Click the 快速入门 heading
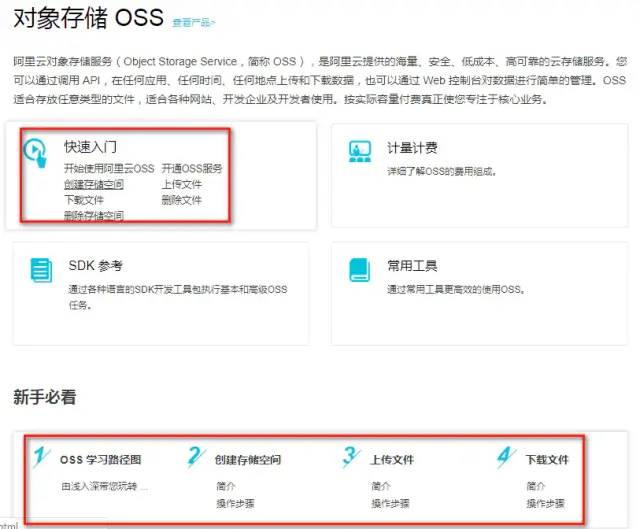Viewport: 640px width, 529px height. click(x=90, y=147)
